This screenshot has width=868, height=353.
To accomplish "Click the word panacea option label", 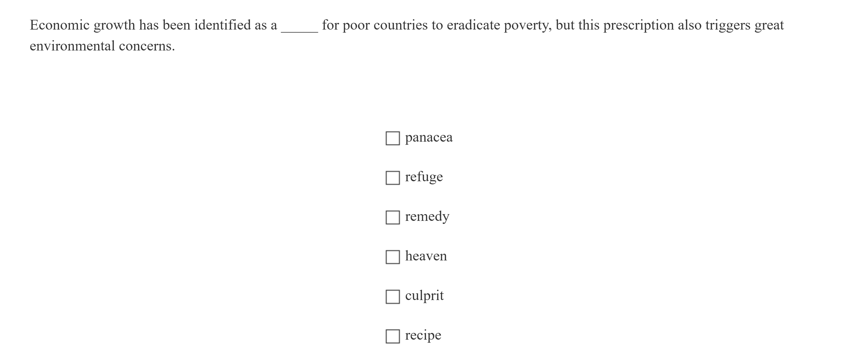I will [x=429, y=137].
